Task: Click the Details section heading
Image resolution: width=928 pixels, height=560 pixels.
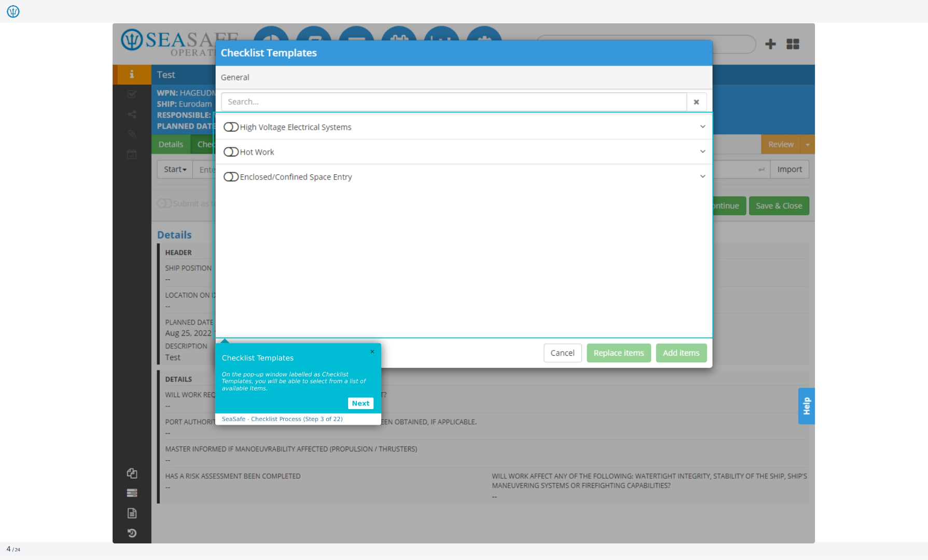Action: coord(174,235)
